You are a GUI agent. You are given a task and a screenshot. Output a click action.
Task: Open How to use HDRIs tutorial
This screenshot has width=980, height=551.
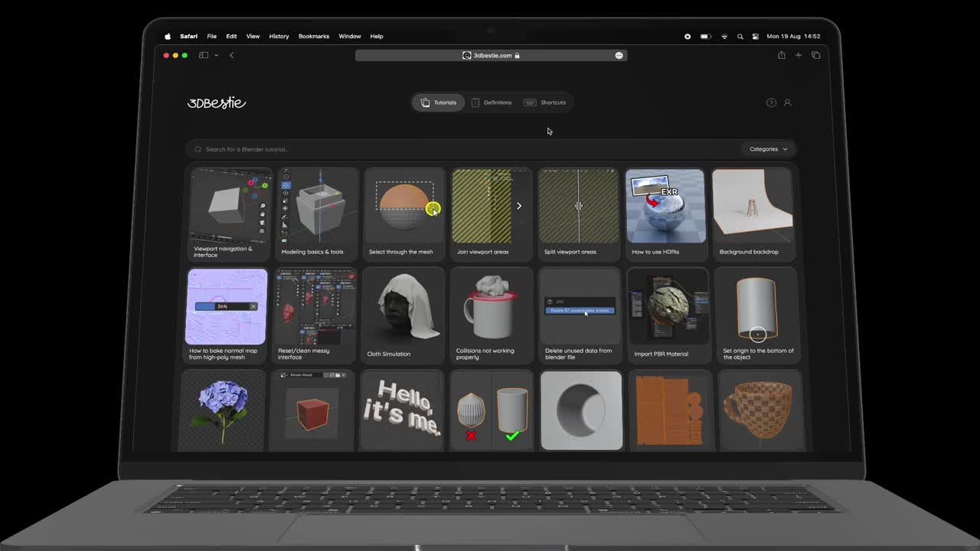point(665,214)
